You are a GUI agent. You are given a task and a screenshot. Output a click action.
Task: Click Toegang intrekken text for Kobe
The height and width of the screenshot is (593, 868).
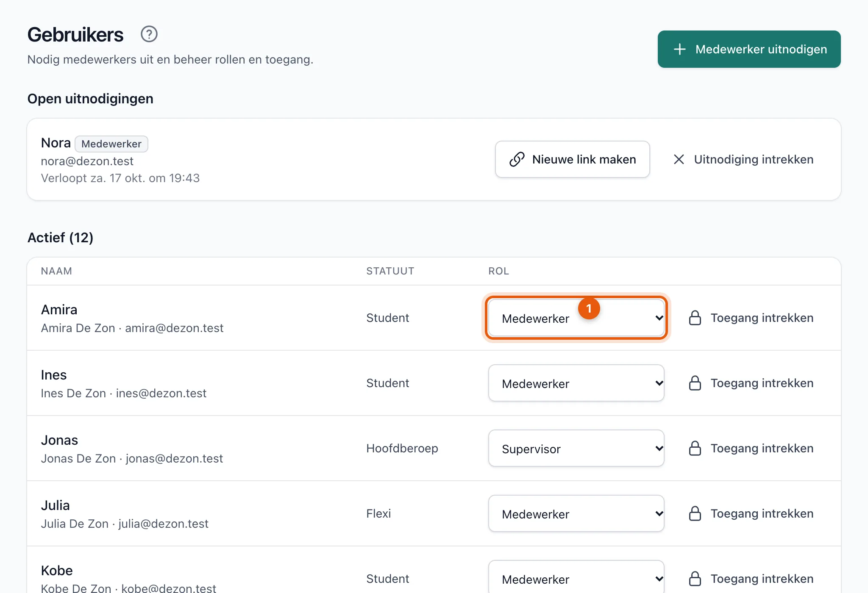point(762,579)
